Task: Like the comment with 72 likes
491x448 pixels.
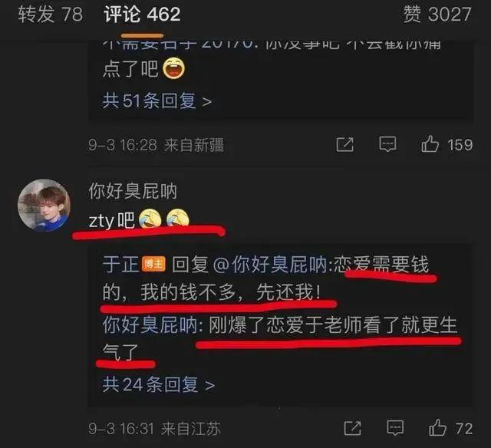Action: click(x=450, y=428)
